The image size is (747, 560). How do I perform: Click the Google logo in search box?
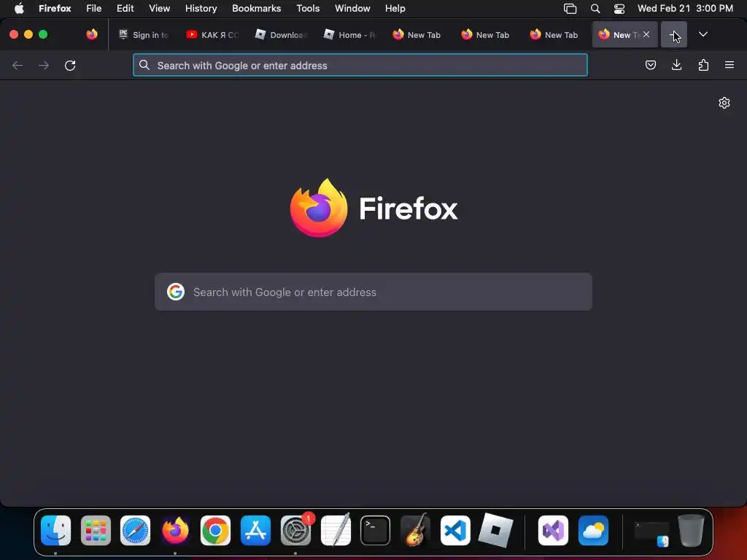(176, 292)
